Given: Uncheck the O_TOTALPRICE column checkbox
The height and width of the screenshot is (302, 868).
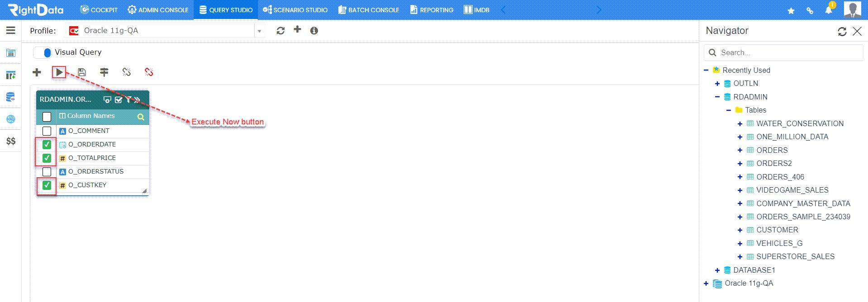Looking at the screenshot, I should [x=47, y=158].
